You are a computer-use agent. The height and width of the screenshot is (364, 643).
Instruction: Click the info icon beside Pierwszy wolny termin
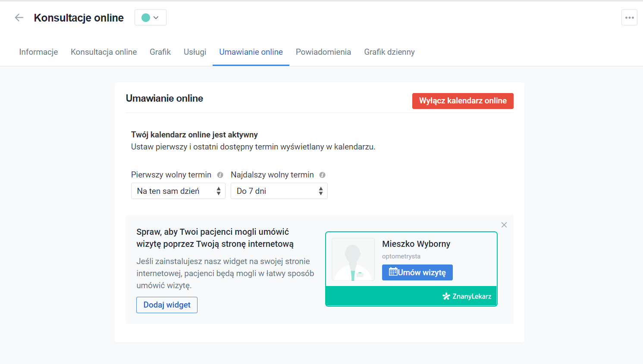click(220, 175)
